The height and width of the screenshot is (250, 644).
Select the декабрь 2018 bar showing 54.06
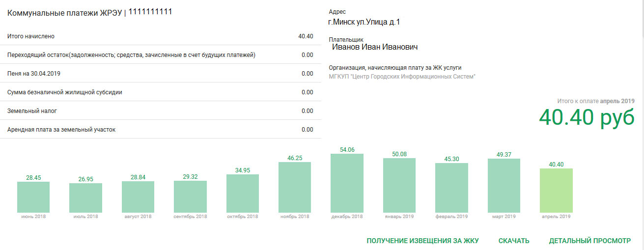coord(347,183)
